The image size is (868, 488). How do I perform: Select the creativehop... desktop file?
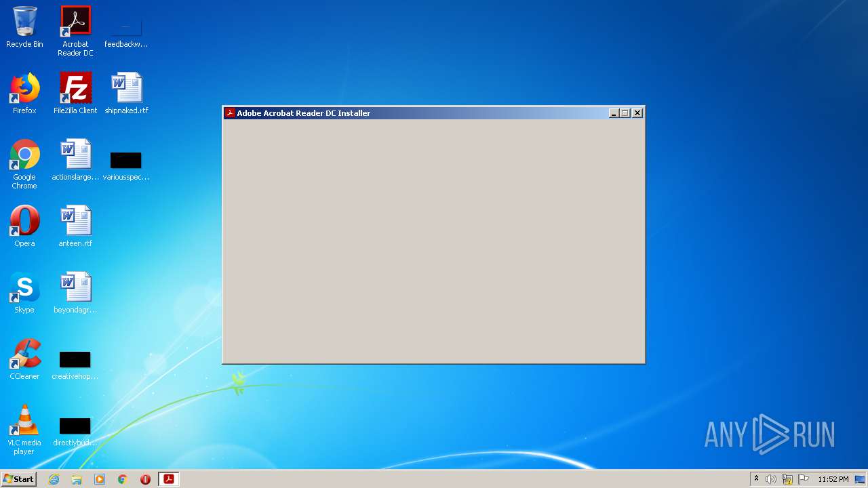75,365
